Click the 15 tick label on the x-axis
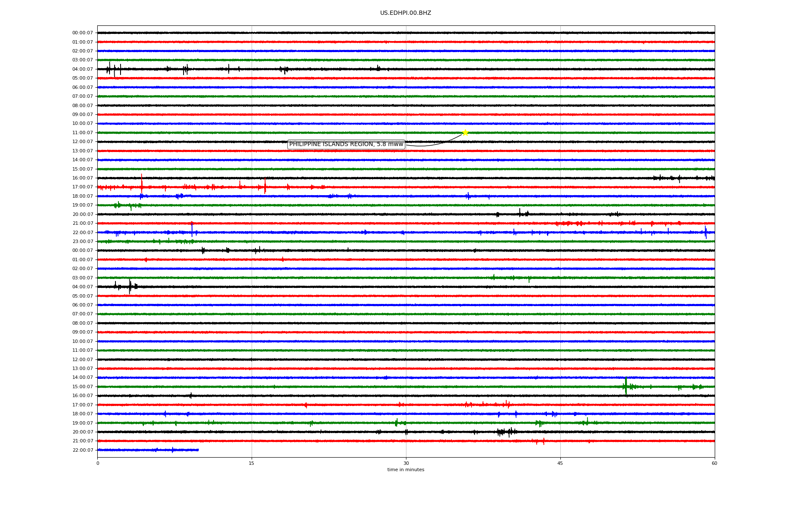Image resolution: width=812 pixels, height=508 pixels. [x=252, y=463]
